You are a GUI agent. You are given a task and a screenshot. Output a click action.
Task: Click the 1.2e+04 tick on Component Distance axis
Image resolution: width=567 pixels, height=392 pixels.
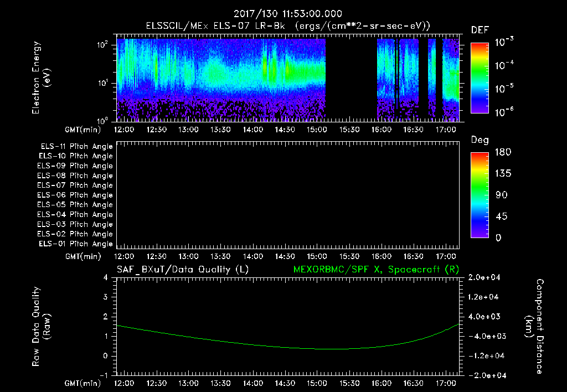[x=483, y=297]
